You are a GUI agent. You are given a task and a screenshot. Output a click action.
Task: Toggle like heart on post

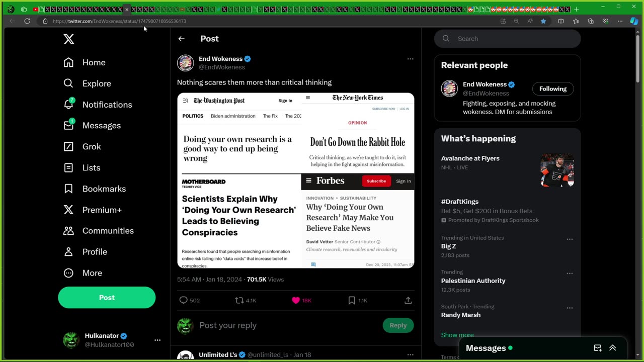pyautogui.click(x=296, y=300)
